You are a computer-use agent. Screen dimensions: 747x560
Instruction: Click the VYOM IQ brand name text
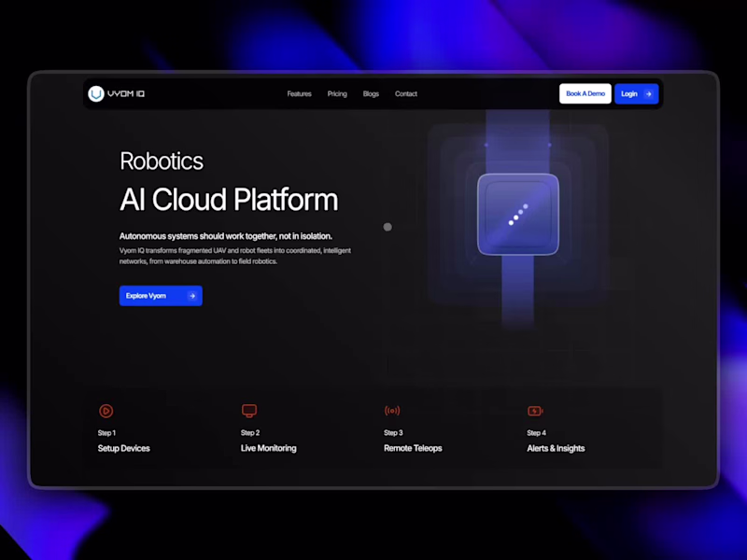click(x=126, y=94)
